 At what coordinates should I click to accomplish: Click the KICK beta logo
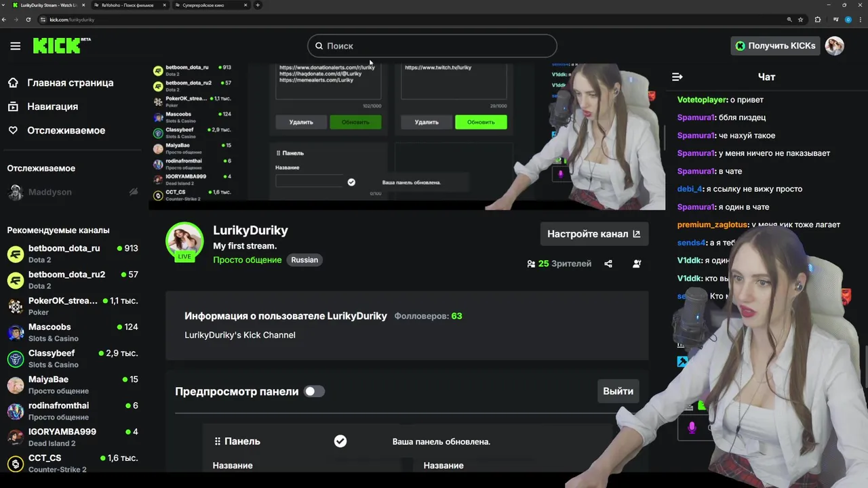[61, 45]
